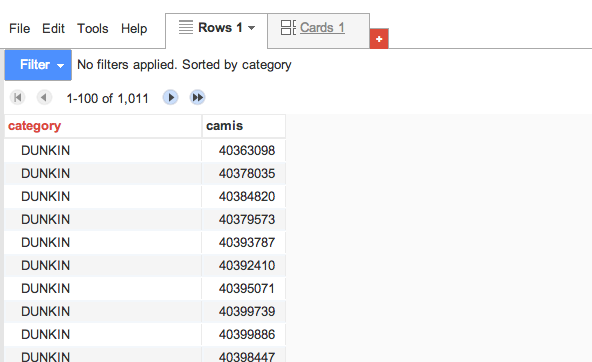Jump to the last page of rows
Screen dimensions: 592x362
click(x=197, y=98)
